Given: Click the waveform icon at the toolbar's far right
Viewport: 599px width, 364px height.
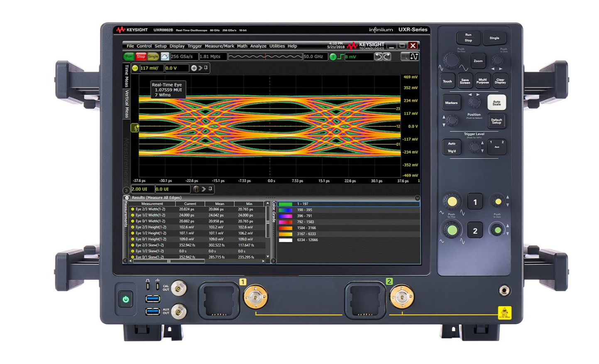Looking at the screenshot, I should pyautogui.click(x=415, y=57).
